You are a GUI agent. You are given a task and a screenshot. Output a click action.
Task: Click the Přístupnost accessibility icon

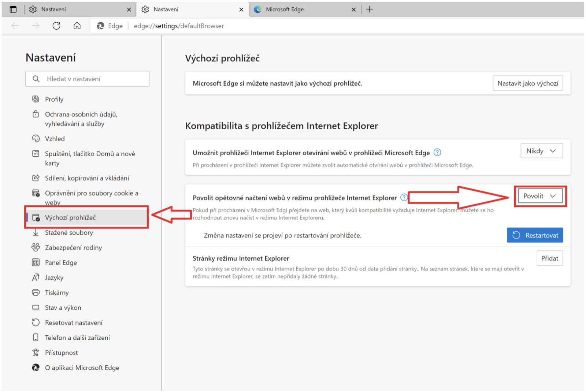point(36,352)
